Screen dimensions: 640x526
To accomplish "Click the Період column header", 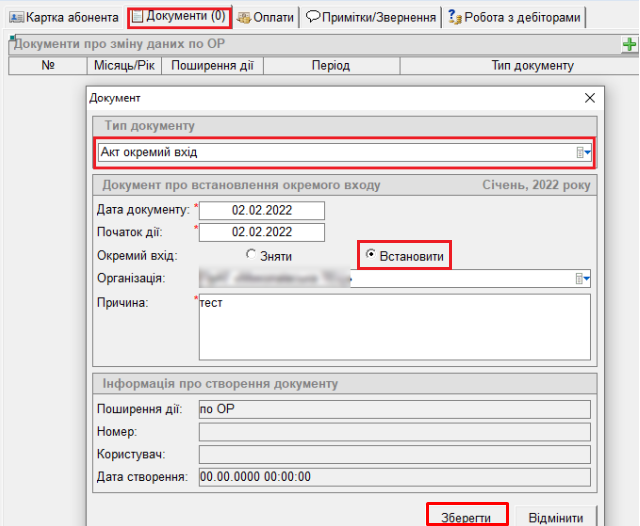I will 330,66.
